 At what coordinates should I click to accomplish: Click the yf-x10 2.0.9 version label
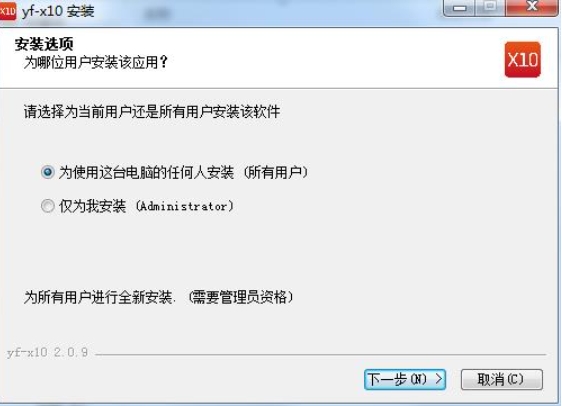47,353
